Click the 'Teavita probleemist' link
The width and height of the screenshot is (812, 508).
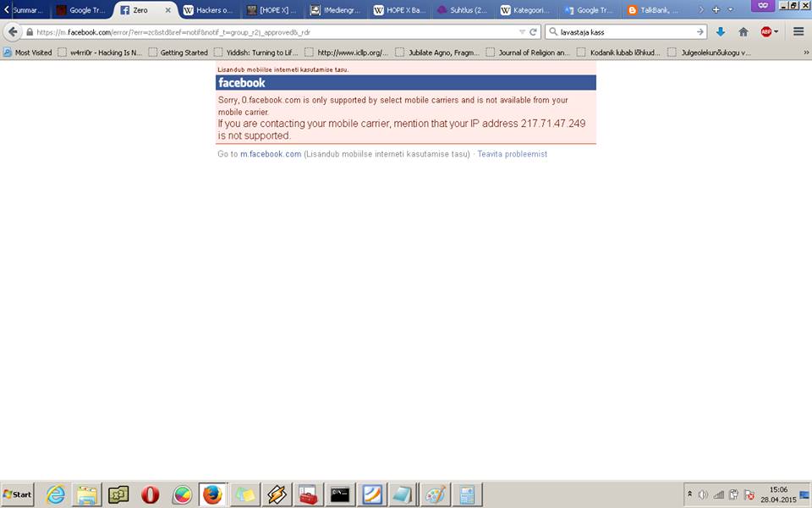[513, 154]
